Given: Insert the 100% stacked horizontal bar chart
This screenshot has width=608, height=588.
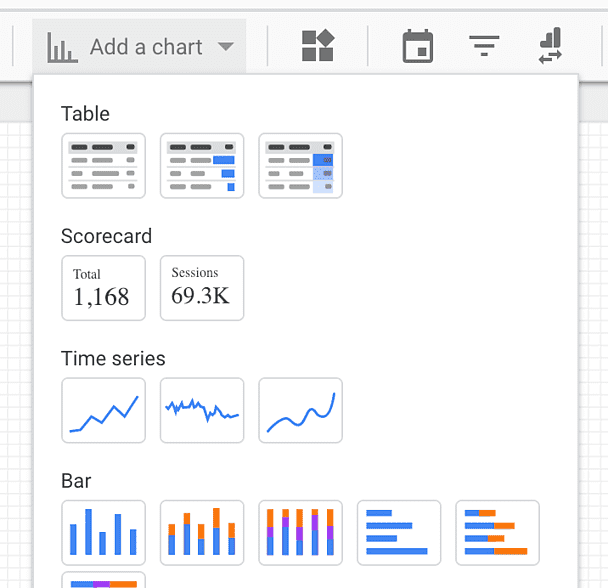Looking at the screenshot, I should coord(104,580).
